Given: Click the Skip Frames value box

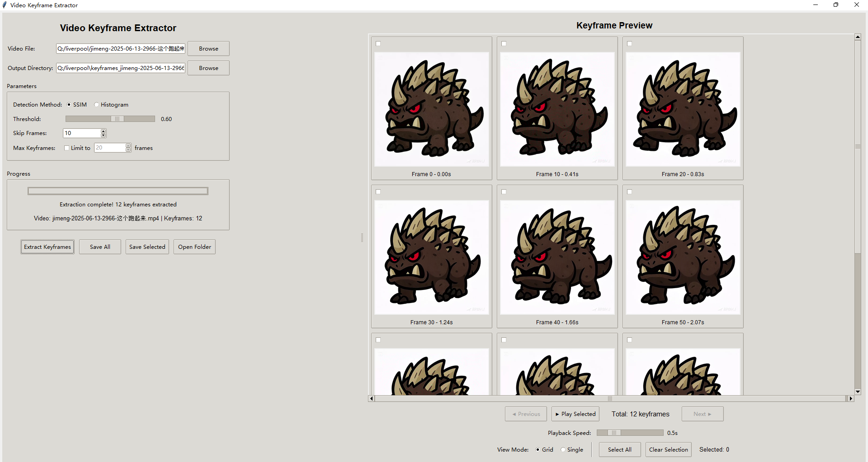Looking at the screenshot, I should [81, 133].
